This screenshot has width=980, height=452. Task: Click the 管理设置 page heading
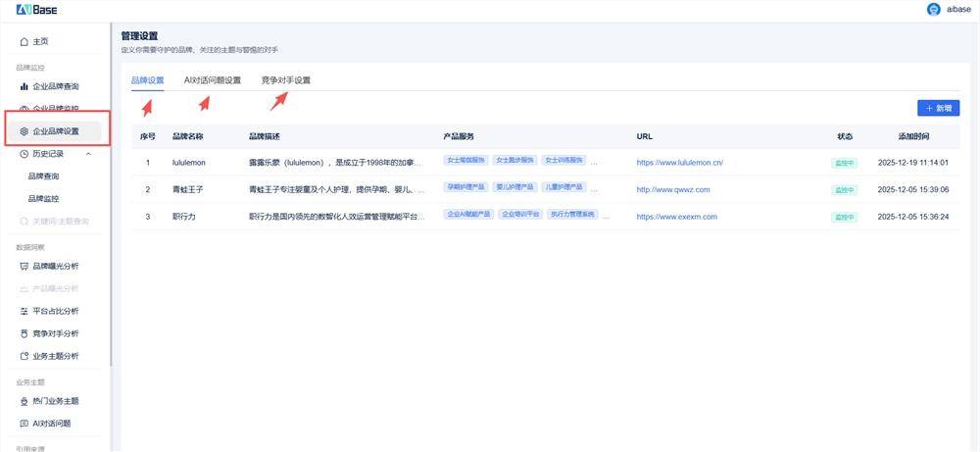139,36
